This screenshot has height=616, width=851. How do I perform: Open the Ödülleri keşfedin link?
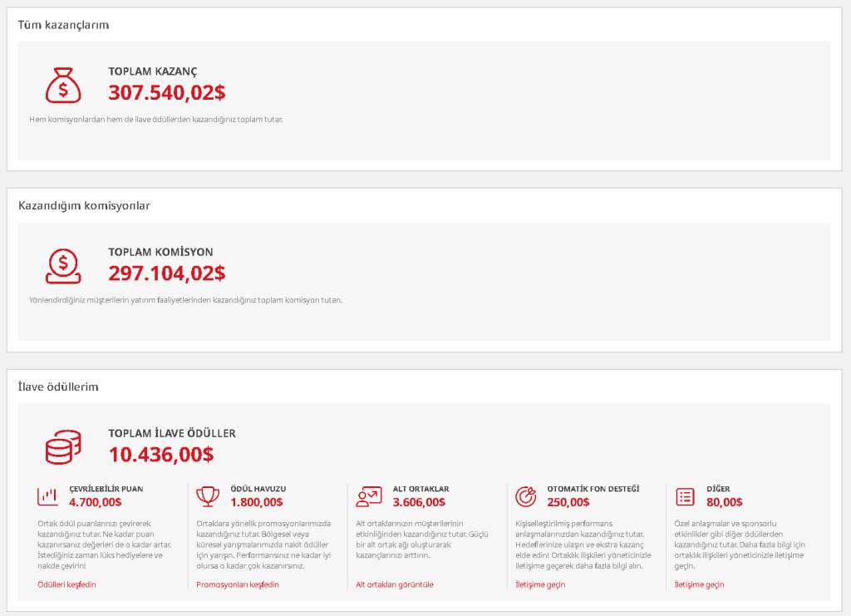click(66, 584)
